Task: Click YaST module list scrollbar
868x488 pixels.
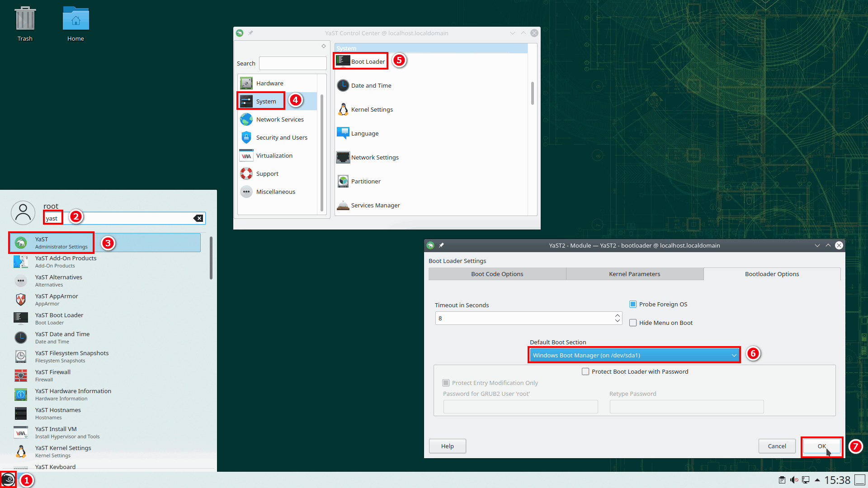Action: pos(533,93)
